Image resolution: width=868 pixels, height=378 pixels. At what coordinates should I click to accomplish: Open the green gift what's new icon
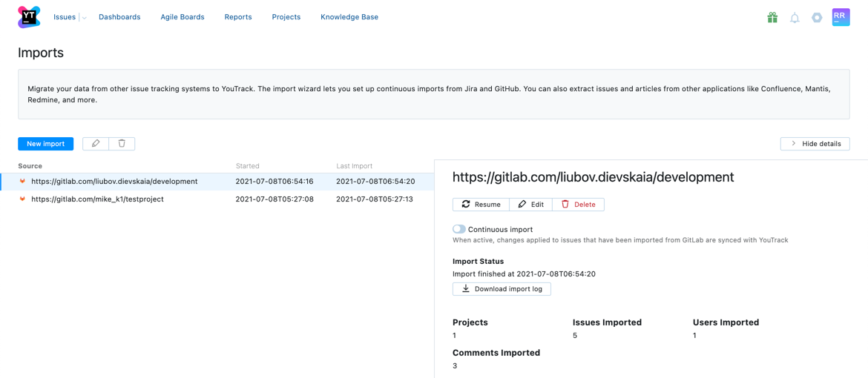coord(772,18)
